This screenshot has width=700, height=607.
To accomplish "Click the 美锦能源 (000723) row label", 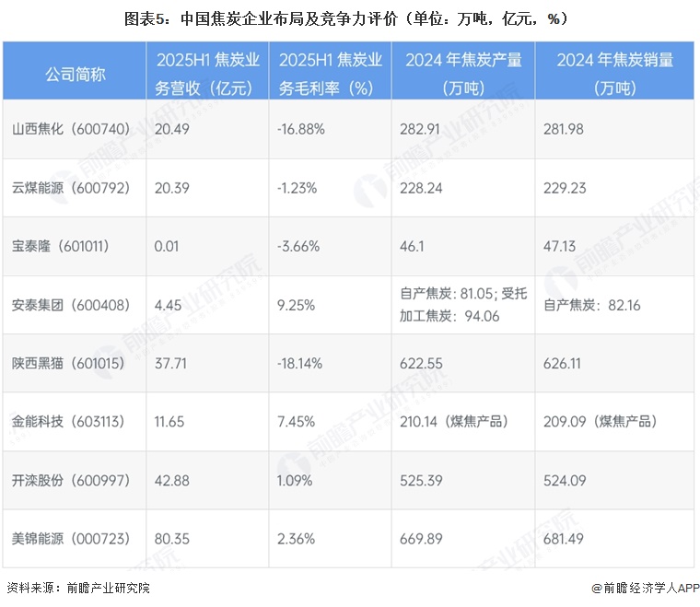I will pos(71,539).
